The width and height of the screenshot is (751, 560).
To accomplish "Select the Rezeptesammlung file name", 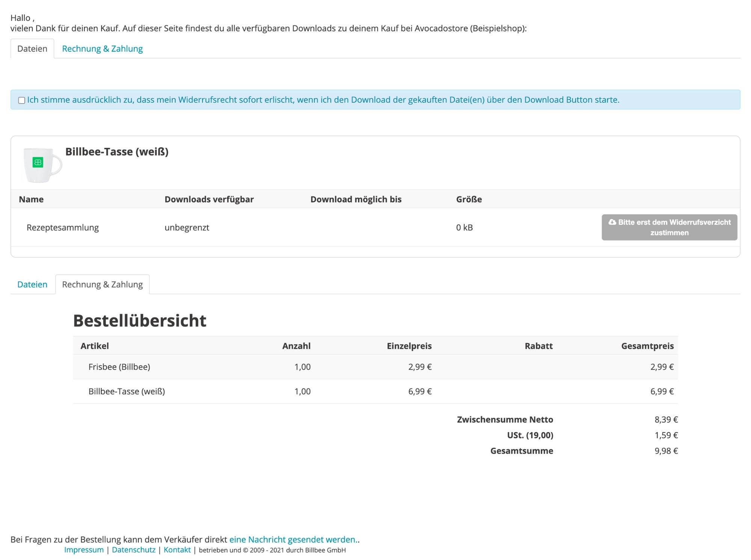I will (x=63, y=227).
